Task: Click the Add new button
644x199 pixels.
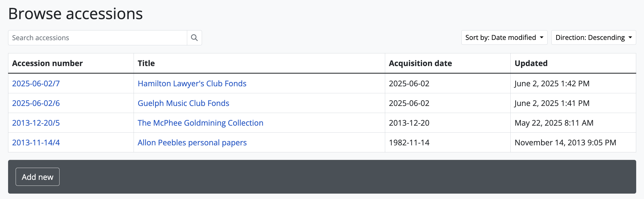Action: pos(37,177)
